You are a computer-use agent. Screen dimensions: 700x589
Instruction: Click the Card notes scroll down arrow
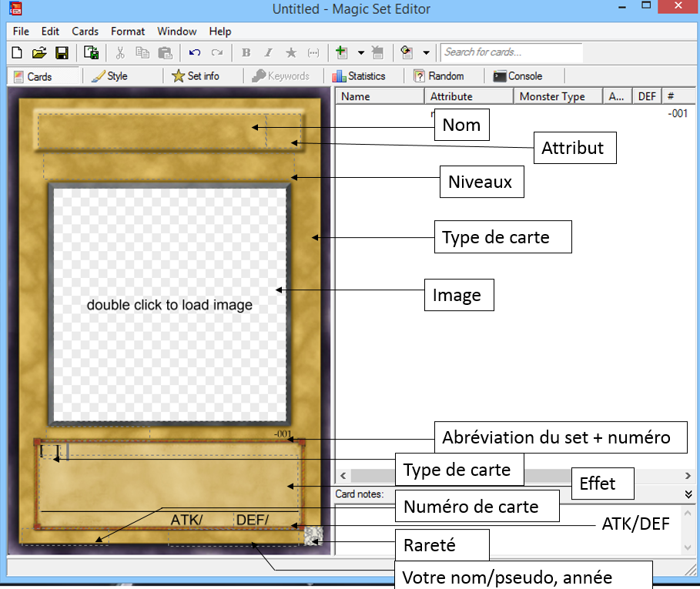688,547
